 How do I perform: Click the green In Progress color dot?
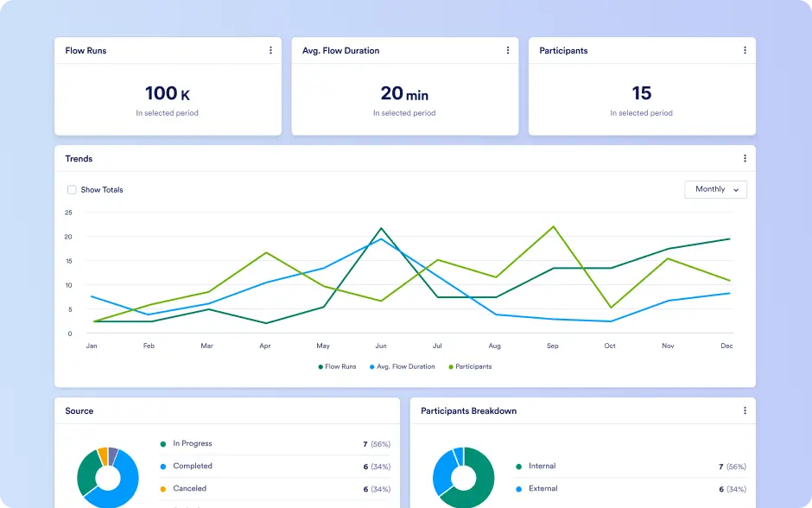(x=163, y=444)
